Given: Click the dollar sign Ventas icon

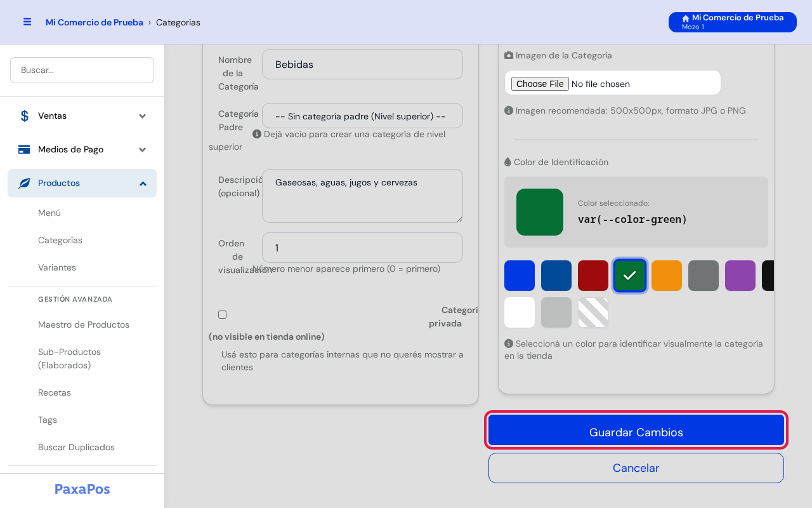Looking at the screenshot, I should click(x=24, y=116).
